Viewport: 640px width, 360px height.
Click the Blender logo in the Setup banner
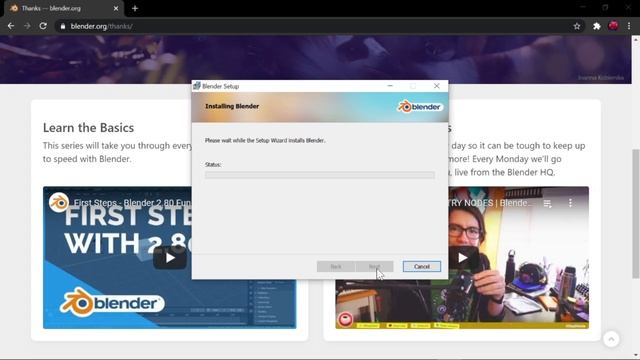tap(420, 107)
